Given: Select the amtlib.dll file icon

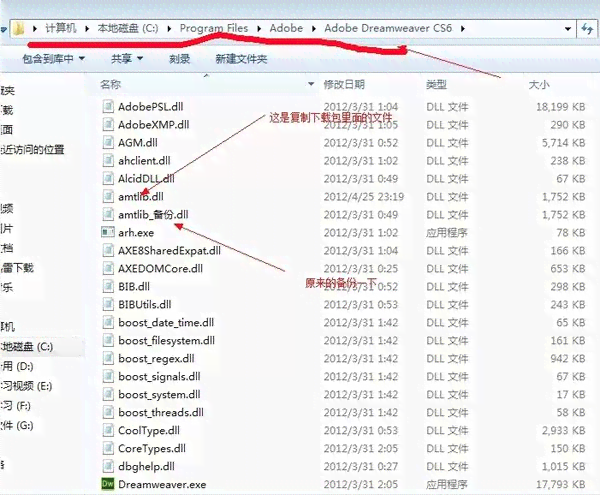Looking at the screenshot, I should 108,196.
